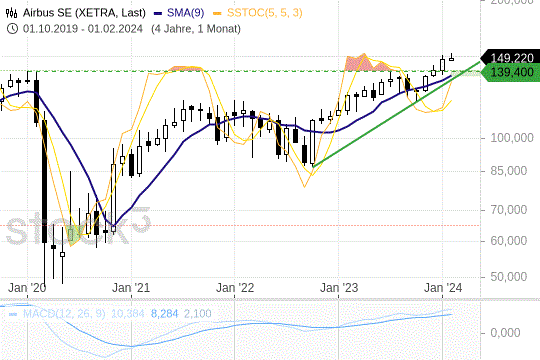Click the clock icon beside date range
This screenshot has height=360, width=540.
[x=12, y=29]
